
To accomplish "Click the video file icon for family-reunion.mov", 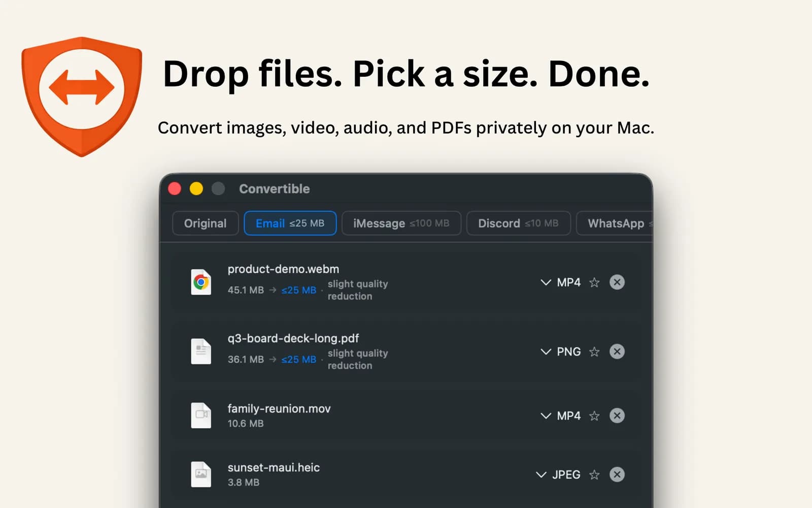I will pyautogui.click(x=201, y=415).
